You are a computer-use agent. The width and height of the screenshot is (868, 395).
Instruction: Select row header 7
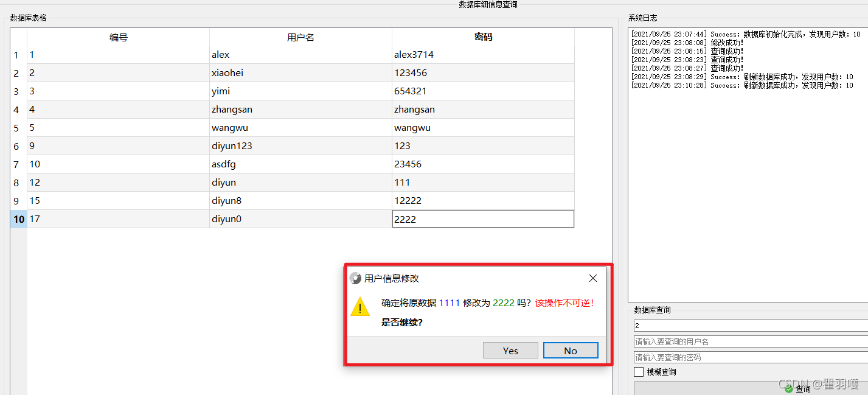[18, 164]
